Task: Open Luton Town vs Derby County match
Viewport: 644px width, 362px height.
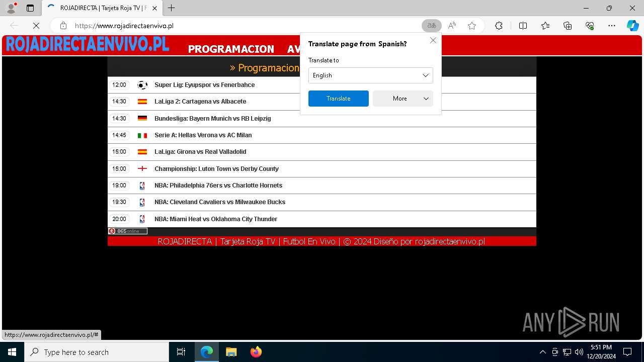Action: [216, 169]
